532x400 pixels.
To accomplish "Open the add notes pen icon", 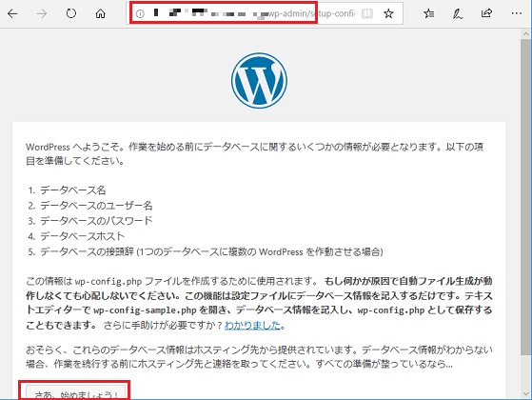I will pyautogui.click(x=458, y=13).
